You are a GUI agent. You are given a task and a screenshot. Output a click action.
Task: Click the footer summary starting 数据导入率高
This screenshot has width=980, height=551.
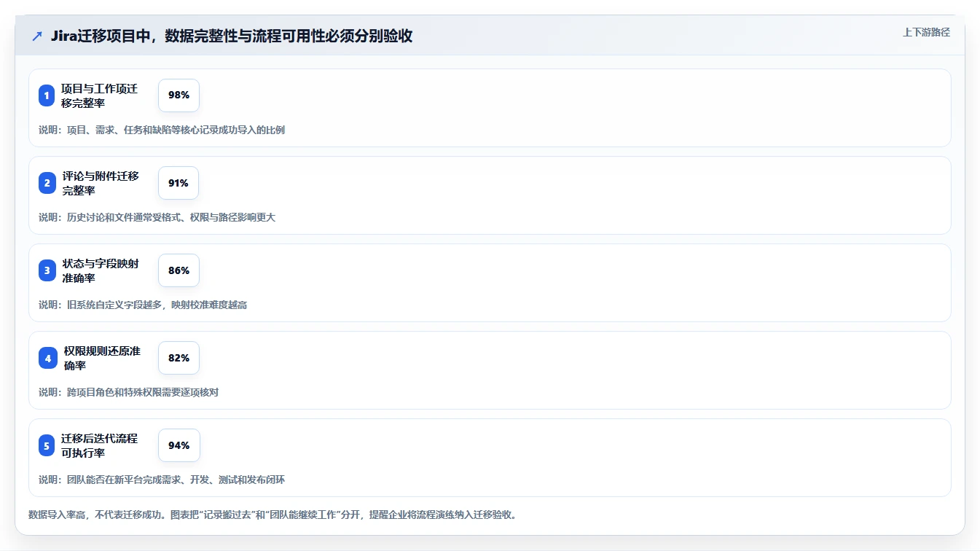click(273, 515)
